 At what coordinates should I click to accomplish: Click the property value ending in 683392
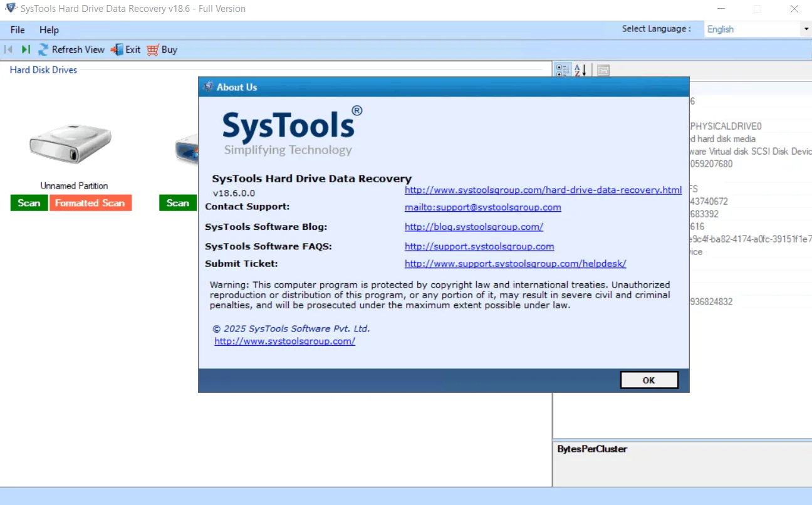point(704,214)
